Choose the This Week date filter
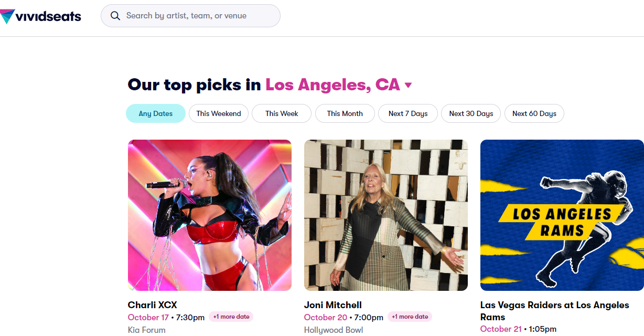The image size is (644, 336). click(x=282, y=113)
